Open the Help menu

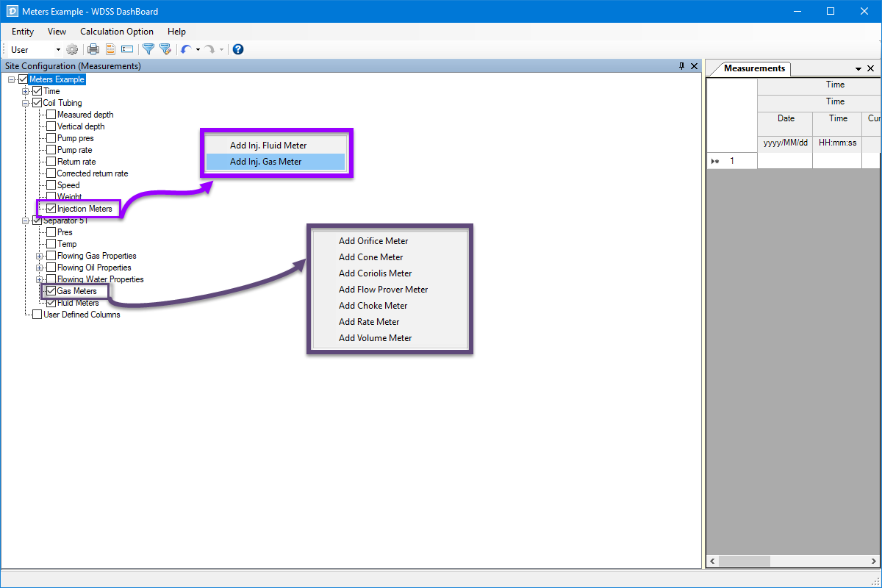coord(176,32)
